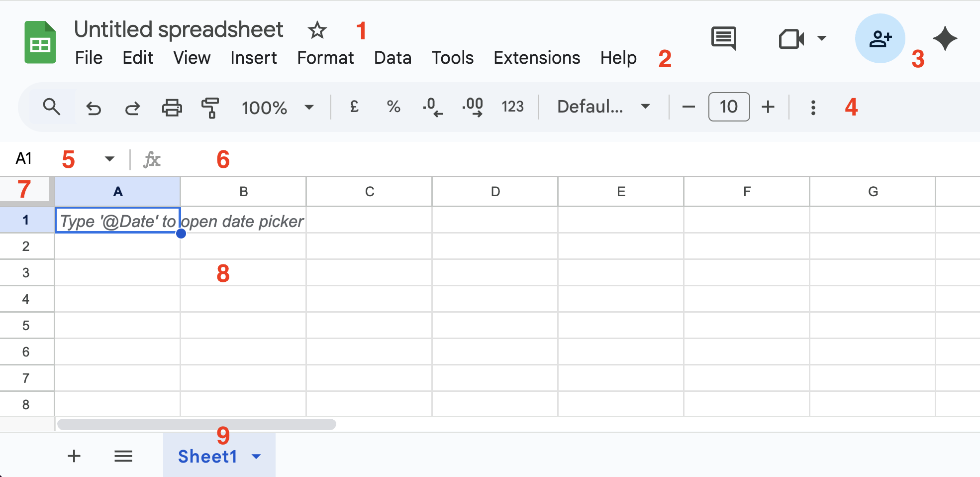Start a video call with camera icon
Image resolution: width=980 pixels, height=477 pixels.
(x=791, y=39)
